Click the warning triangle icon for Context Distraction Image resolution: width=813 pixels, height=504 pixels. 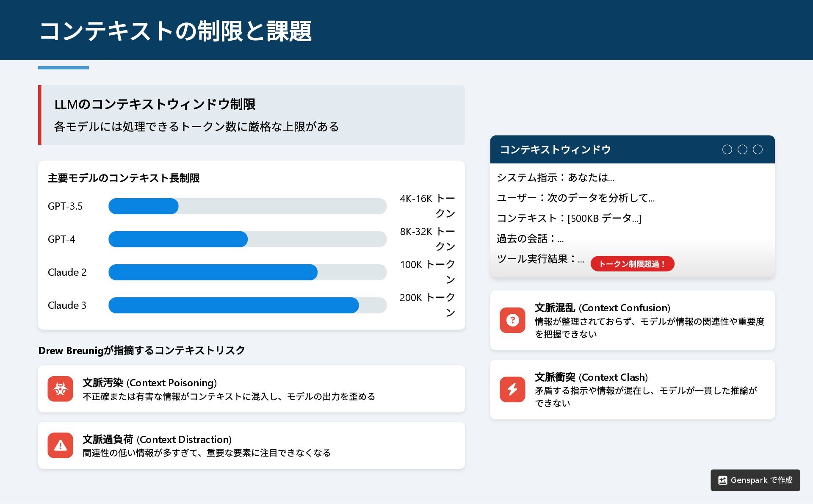click(x=60, y=445)
